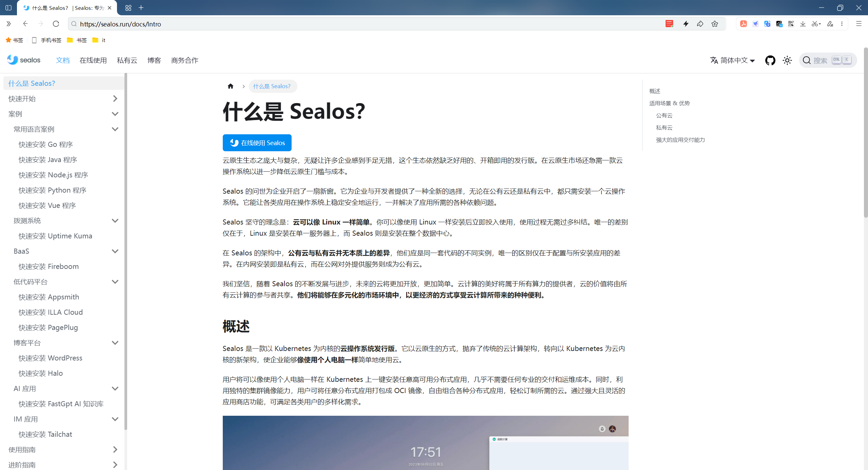Open the 在线使用 navbar item
Viewport: 868px width, 470px height.
pyautogui.click(x=93, y=60)
